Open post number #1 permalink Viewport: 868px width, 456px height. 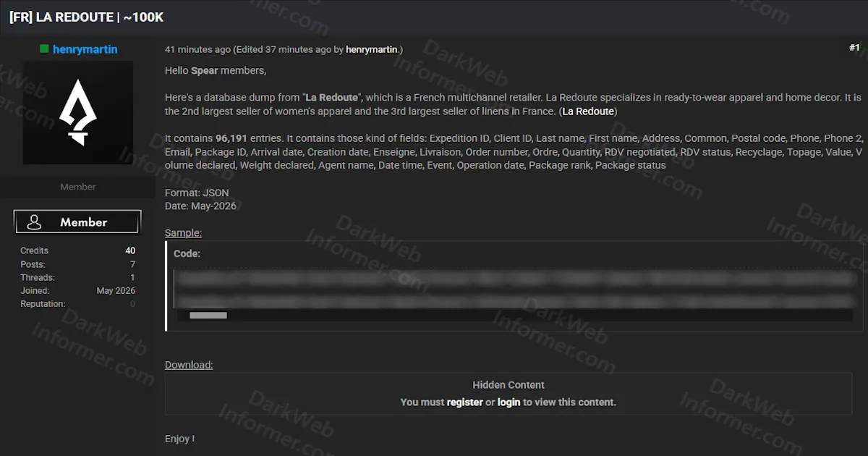point(854,48)
